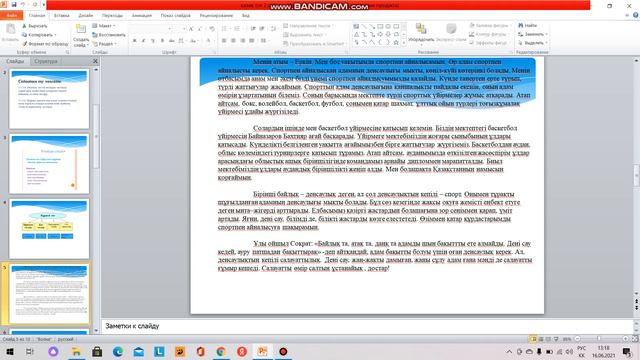Click the Undo arrow in quick access toolbar
Screen dimensions: 640x360
pyautogui.click(x=23, y=4)
